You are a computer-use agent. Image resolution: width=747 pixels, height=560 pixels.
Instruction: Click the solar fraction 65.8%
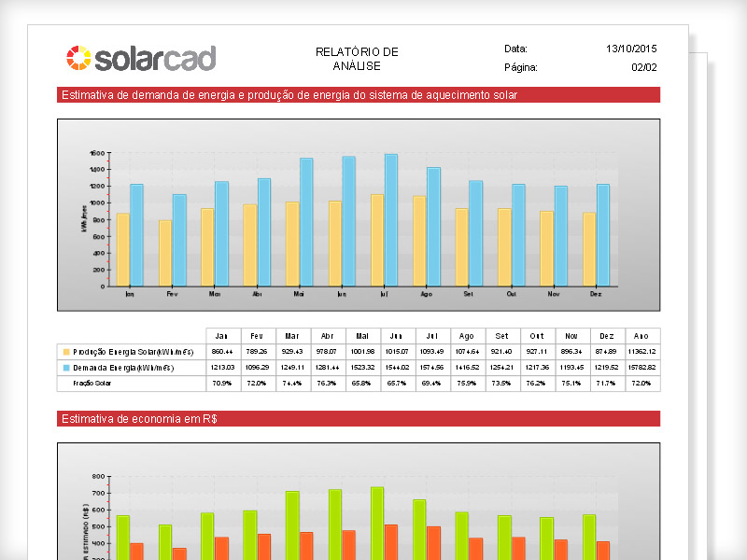(x=361, y=383)
